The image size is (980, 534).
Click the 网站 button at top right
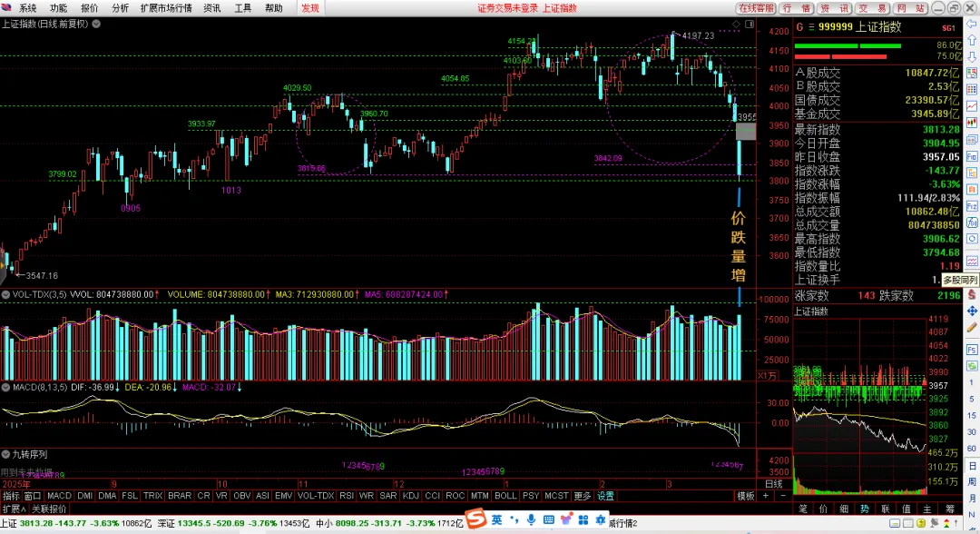pos(911,8)
